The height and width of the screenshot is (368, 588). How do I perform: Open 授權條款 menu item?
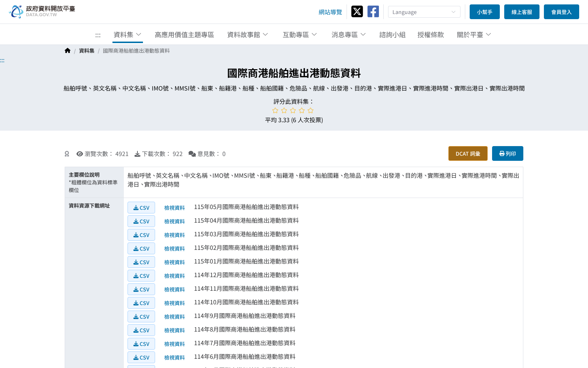(431, 35)
